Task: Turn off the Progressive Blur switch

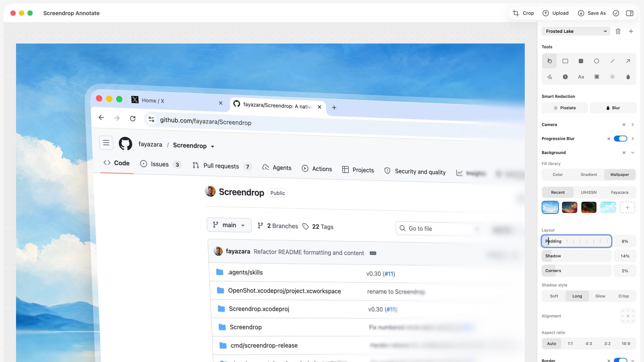Action: (620, 139)
